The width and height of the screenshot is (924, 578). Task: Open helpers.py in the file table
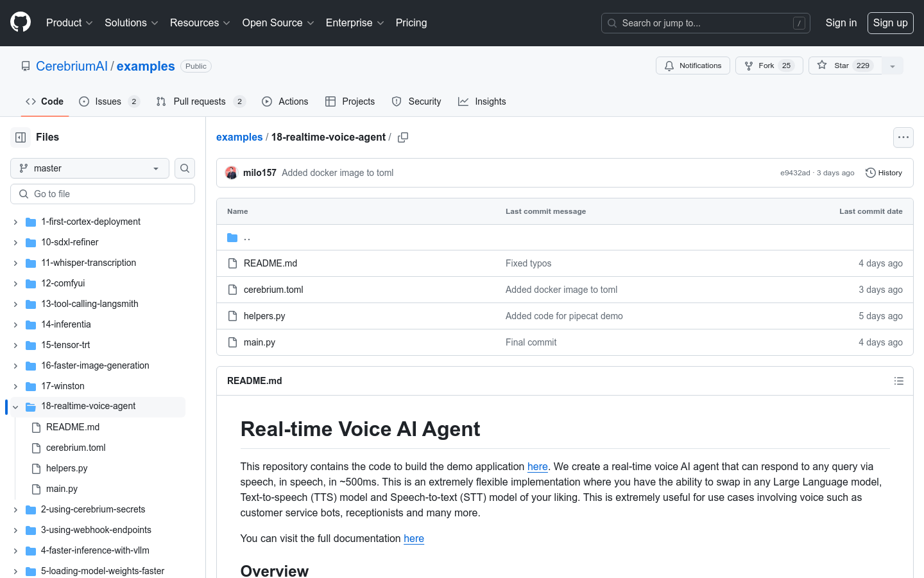tap(264, 316)
